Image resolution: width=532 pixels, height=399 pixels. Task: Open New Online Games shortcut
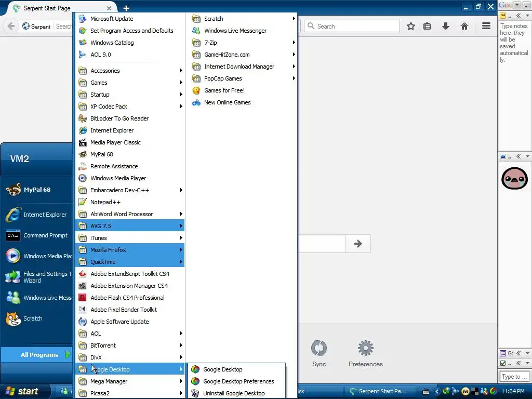(243, 102)
